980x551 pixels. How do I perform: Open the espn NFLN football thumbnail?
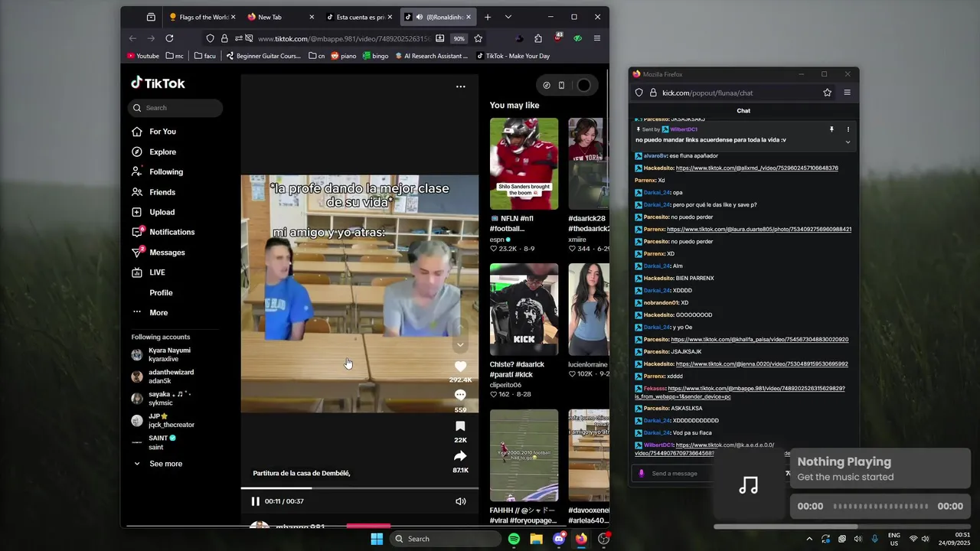tap(524, 164)
